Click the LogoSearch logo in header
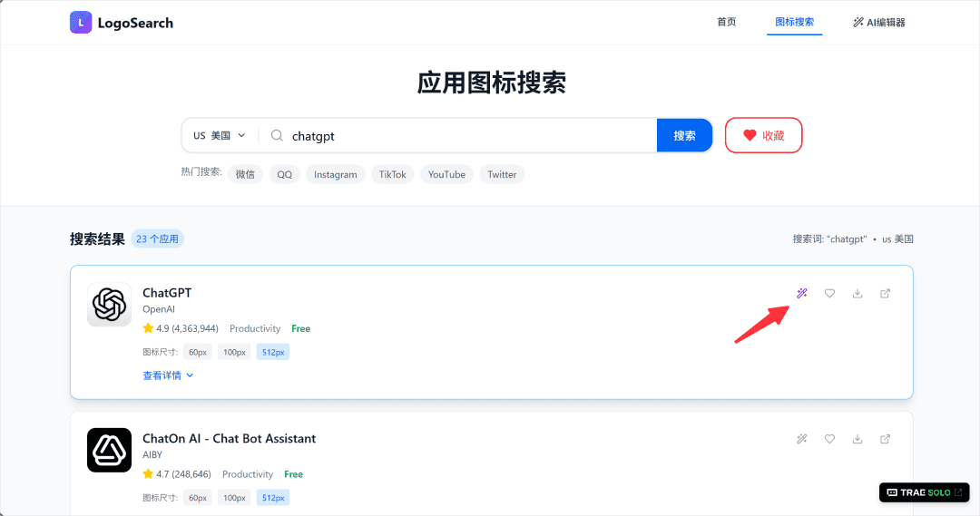The image size is (980, 516). click(122, 23)
